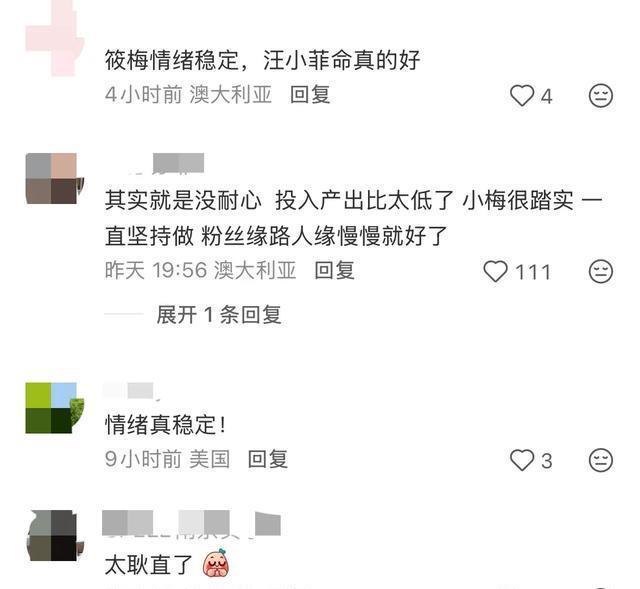640x589 pixels.
Task: Open the green avatar's profile
Action: (x=55, y=408)
